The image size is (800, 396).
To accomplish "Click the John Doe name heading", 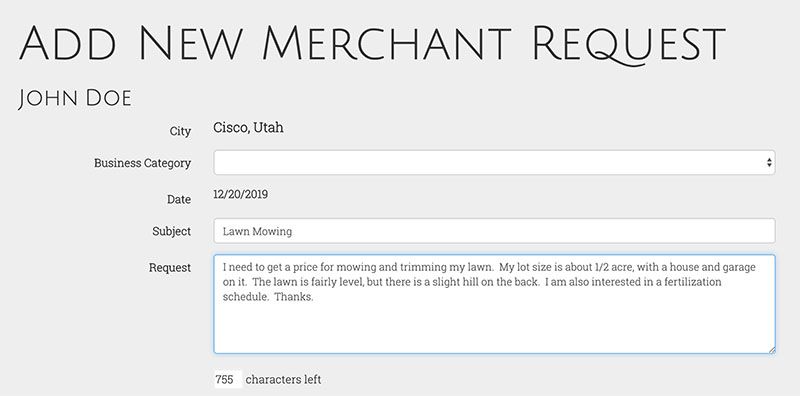I will (x=75, y=98).
